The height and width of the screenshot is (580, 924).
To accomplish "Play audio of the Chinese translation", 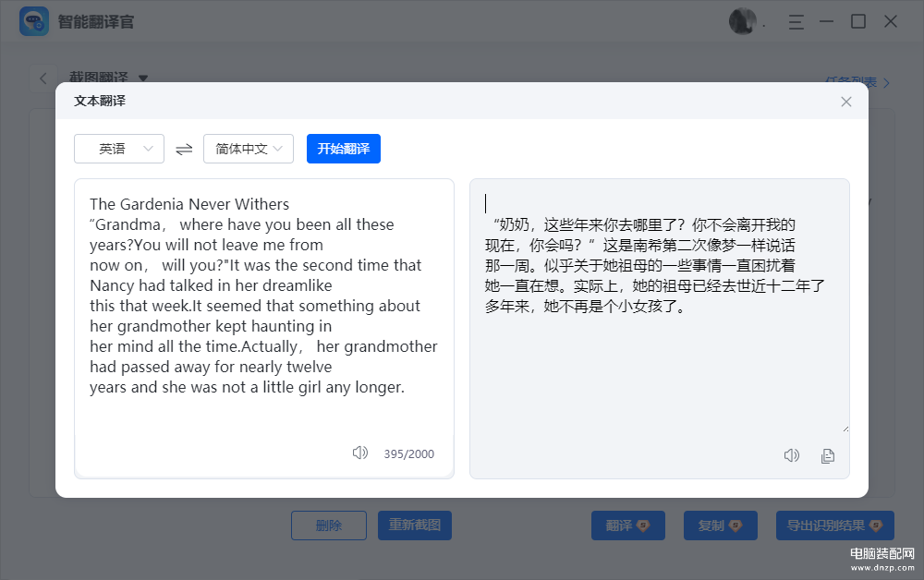I will point(792,455).
